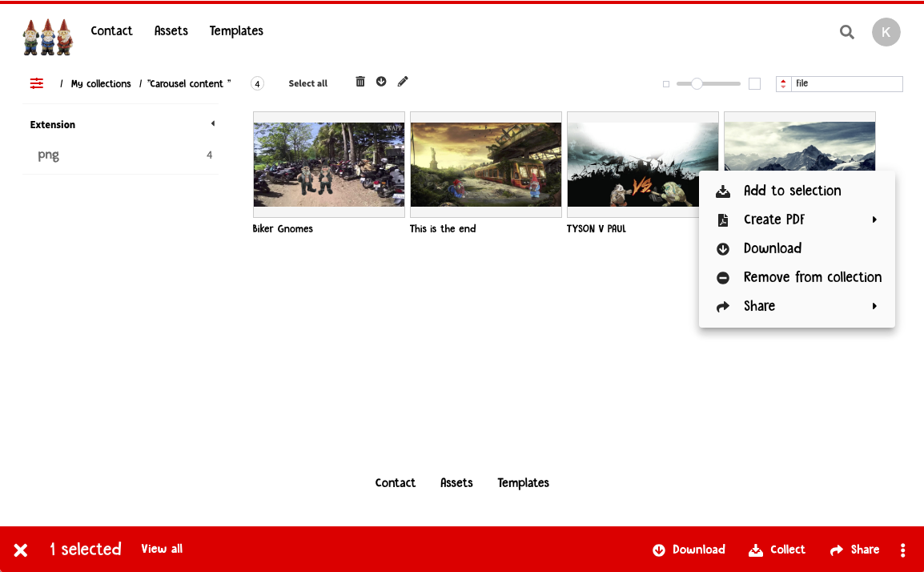The height and width of the screenshot is (572, 924).
Task: Open This is the end thumbnail
Action: point(485,164)
